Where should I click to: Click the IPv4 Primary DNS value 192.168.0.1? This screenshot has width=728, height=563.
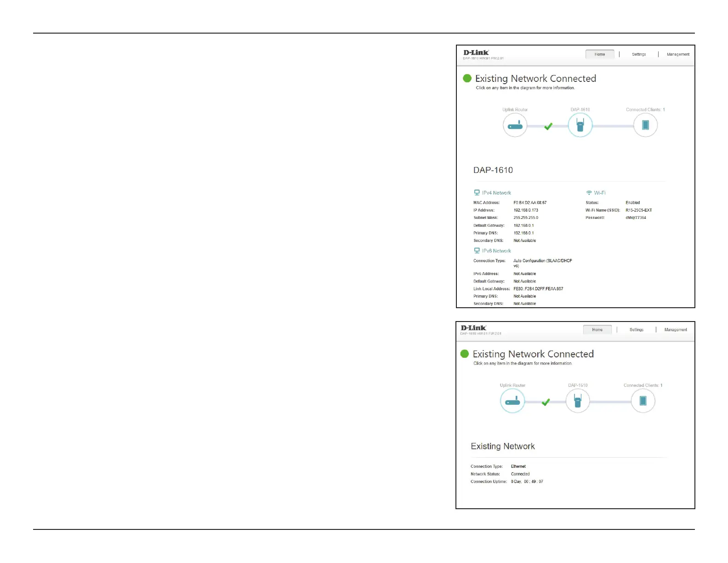click(x=523, y=233)
